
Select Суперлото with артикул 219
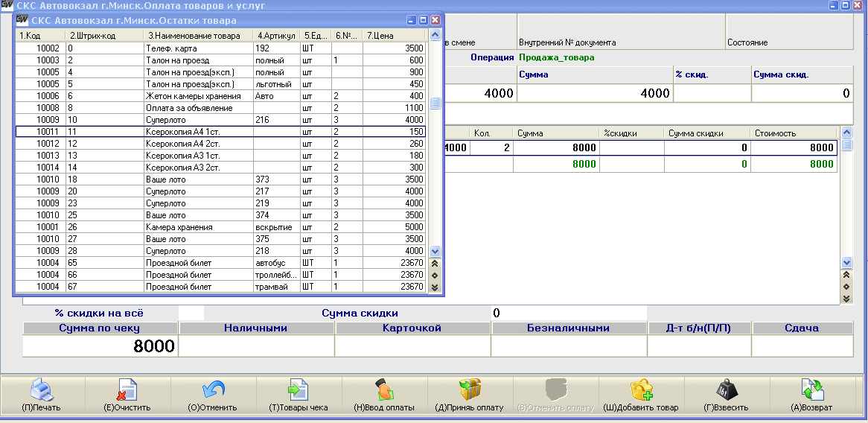pos(220,203)
